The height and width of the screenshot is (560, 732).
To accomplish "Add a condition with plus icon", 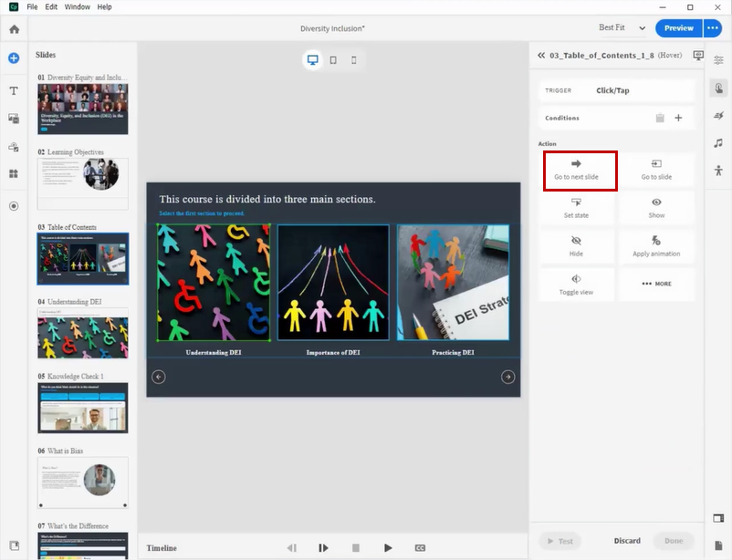I will click(678, 118).
